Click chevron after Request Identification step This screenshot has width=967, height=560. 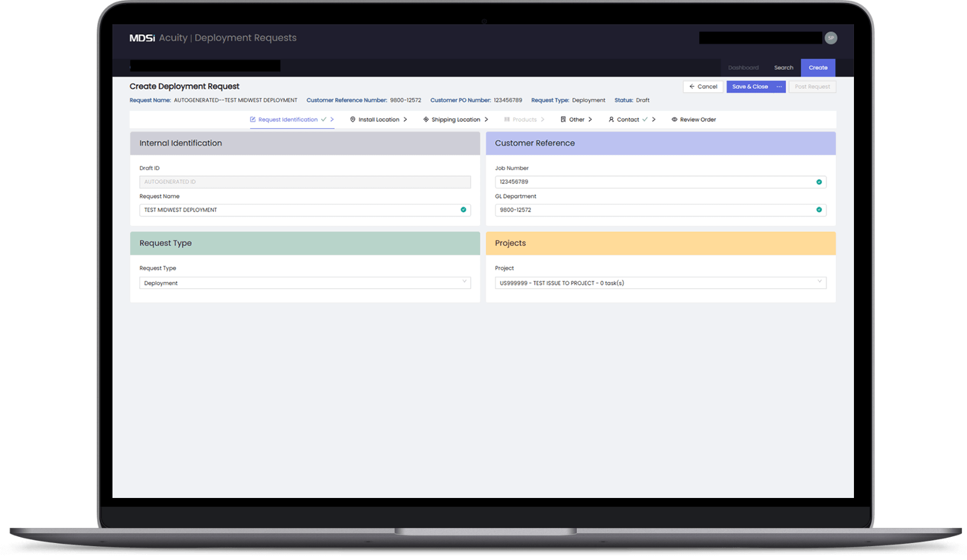[x=332, y=119]
